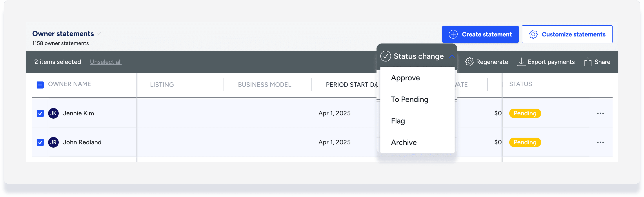Image resolution: width=644 pixels, height=197 pixels.
Task: Click the gear icon in Customize statements
Action: [533, 34]
